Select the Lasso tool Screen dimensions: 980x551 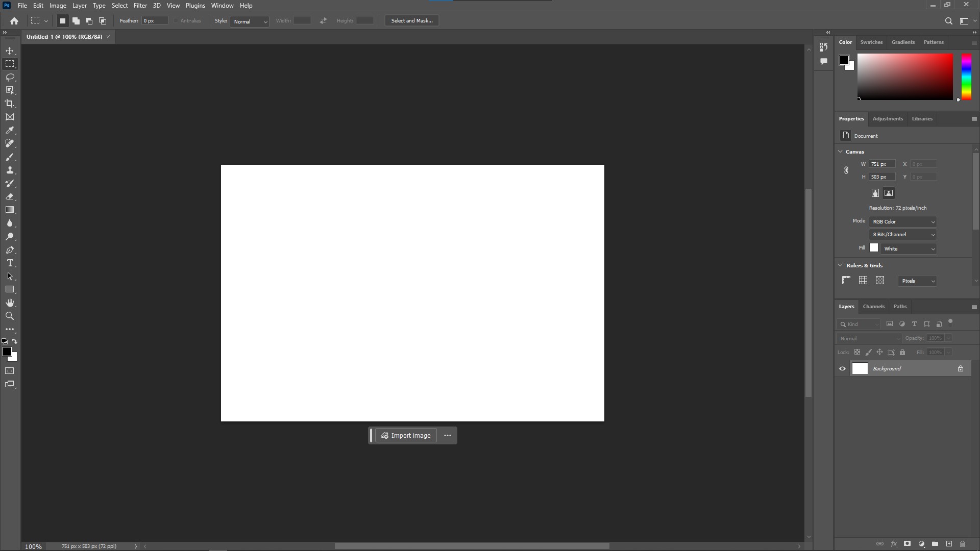10,77
